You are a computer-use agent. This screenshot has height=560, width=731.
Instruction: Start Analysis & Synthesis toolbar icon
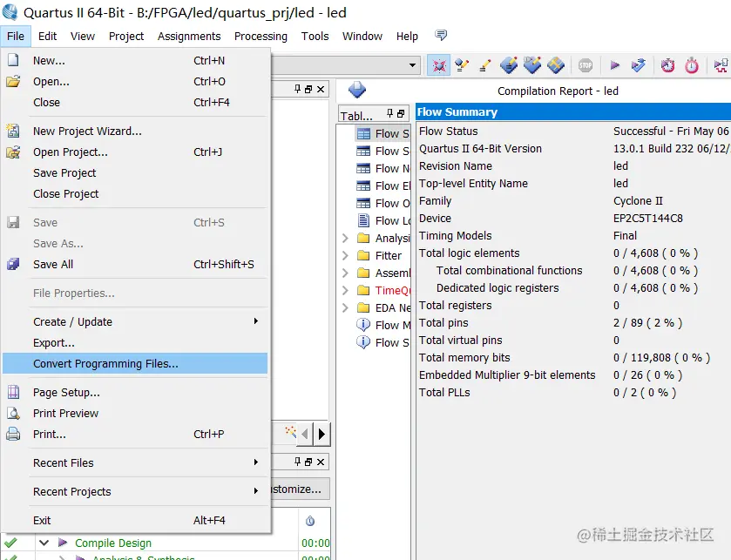(639, 65)
